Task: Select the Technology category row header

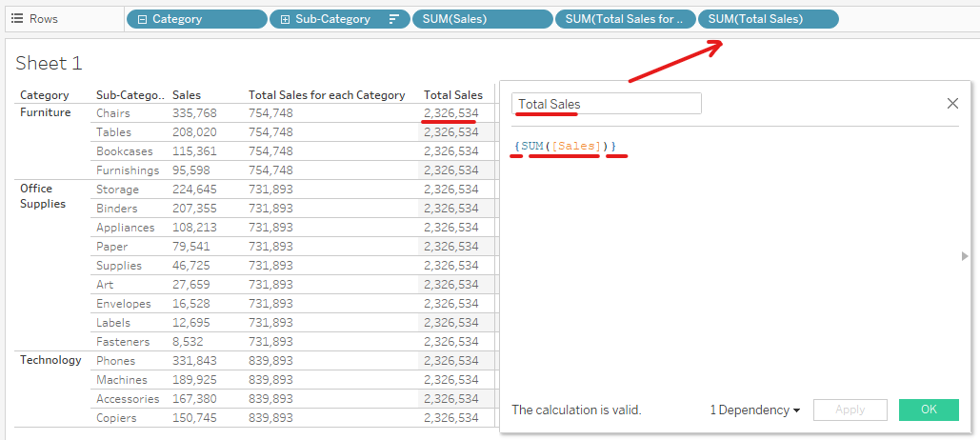Action: click(50, 360)
